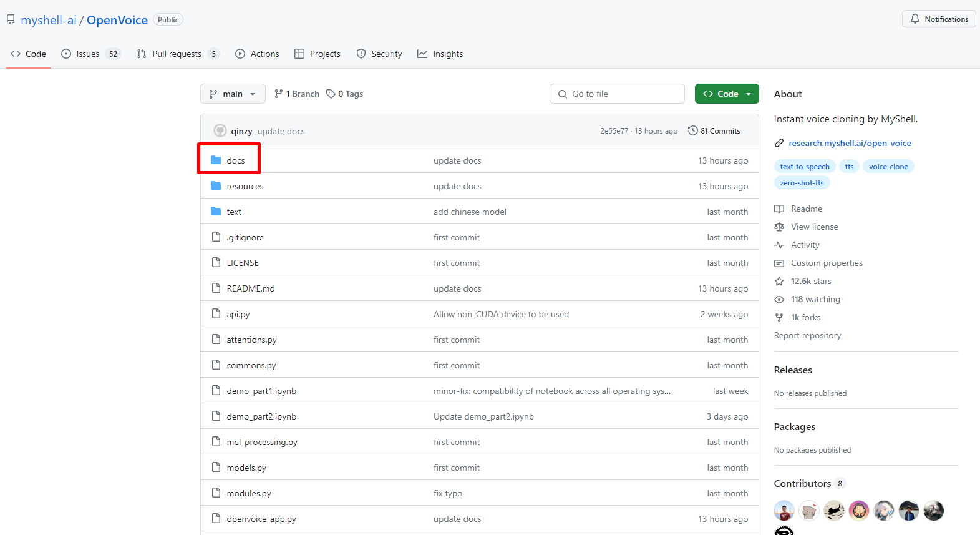
Task: Click the branch icon beside 1 Branch
Action: [x=278, y=94]
